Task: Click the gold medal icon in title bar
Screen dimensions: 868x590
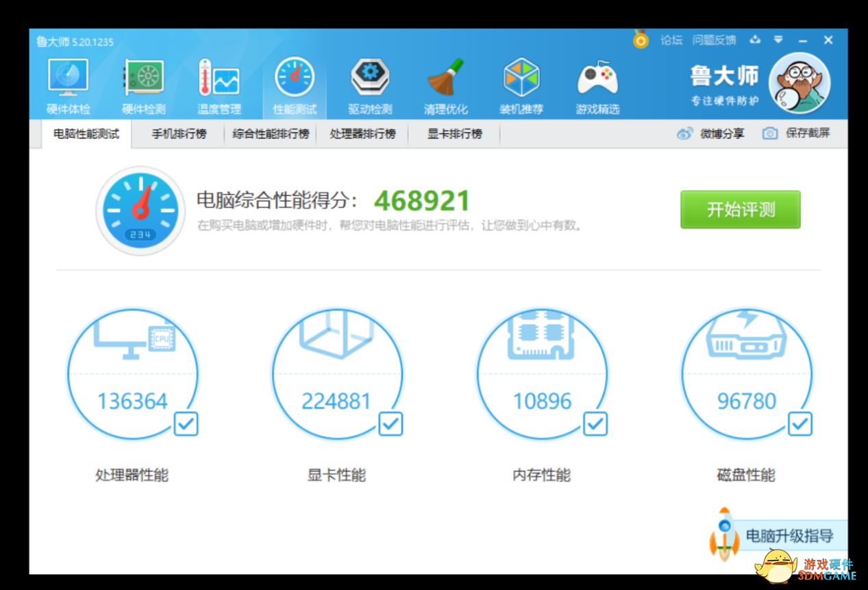Action: tap(641, 39)
